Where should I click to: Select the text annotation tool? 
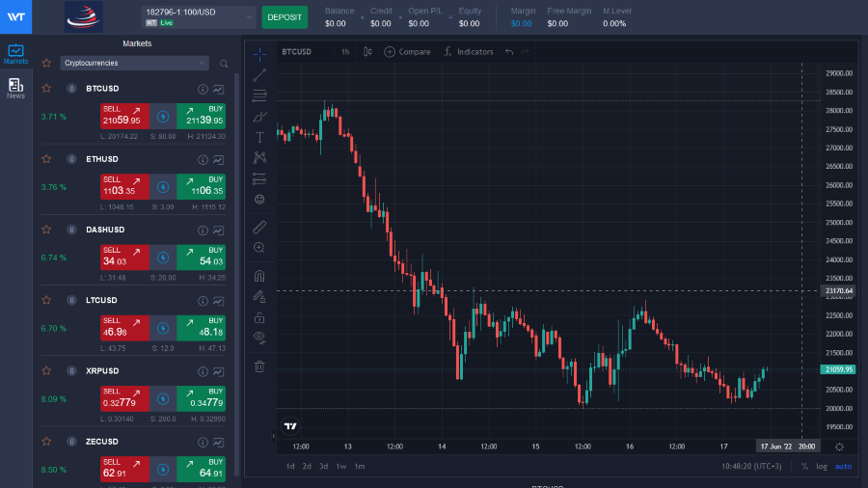tap(259, 137)
